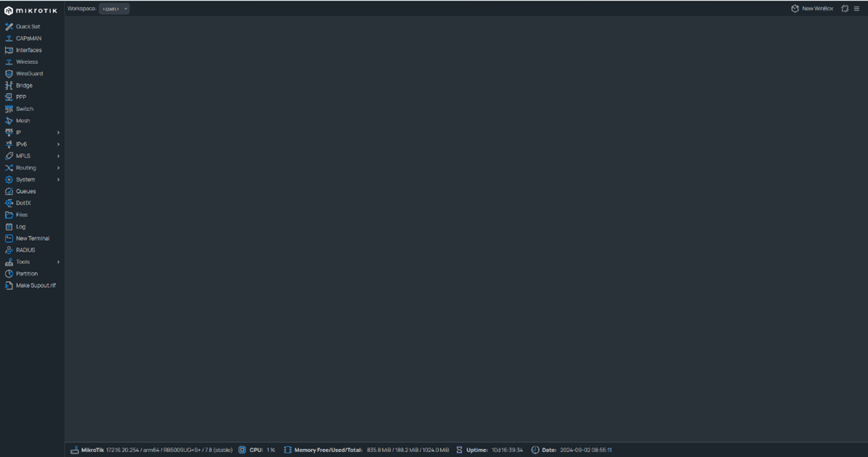Click the dark mode toggle icon next to New WinBox
This screenshot has height=457, width=868.
point(845,9)
